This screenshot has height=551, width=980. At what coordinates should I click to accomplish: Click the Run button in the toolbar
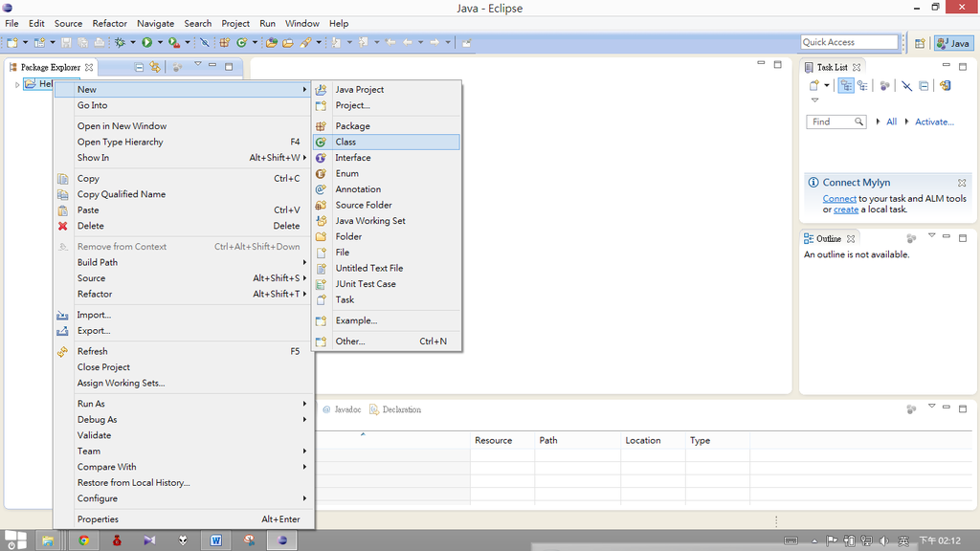click(x=146, y=42)
